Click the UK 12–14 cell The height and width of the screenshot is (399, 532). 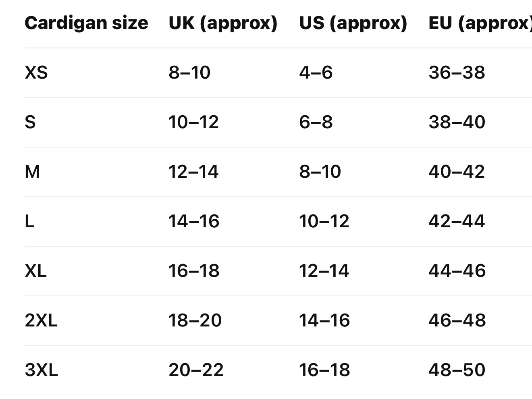(x=193, y=172)
